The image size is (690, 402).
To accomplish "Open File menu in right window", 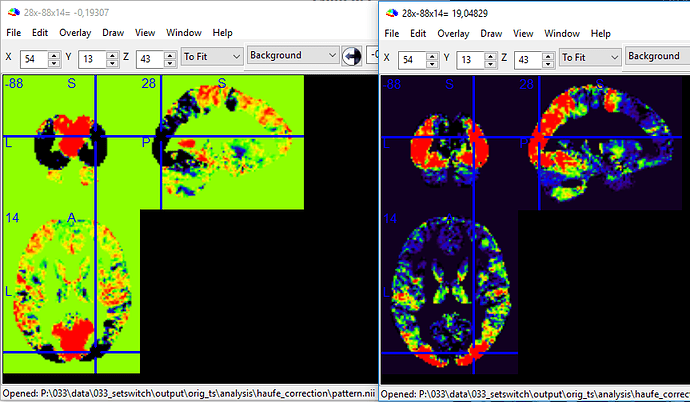I will click(x=392, y=33).
